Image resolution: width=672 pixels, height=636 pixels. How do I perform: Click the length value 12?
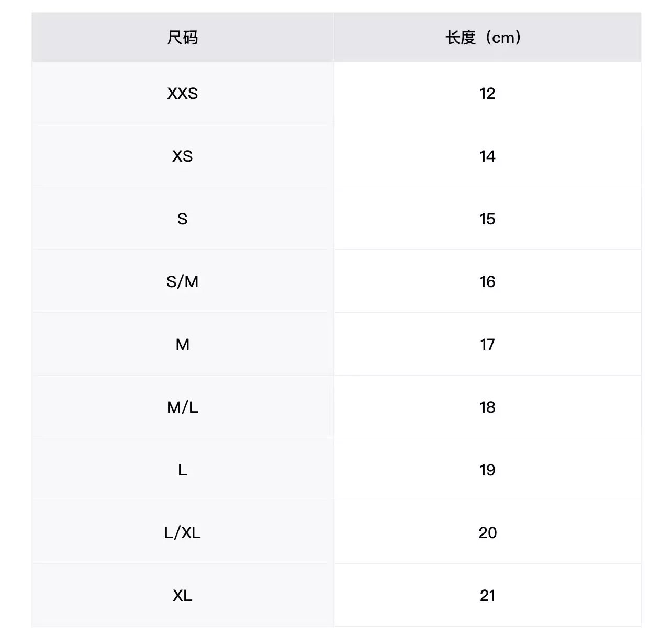coord(487,93)
